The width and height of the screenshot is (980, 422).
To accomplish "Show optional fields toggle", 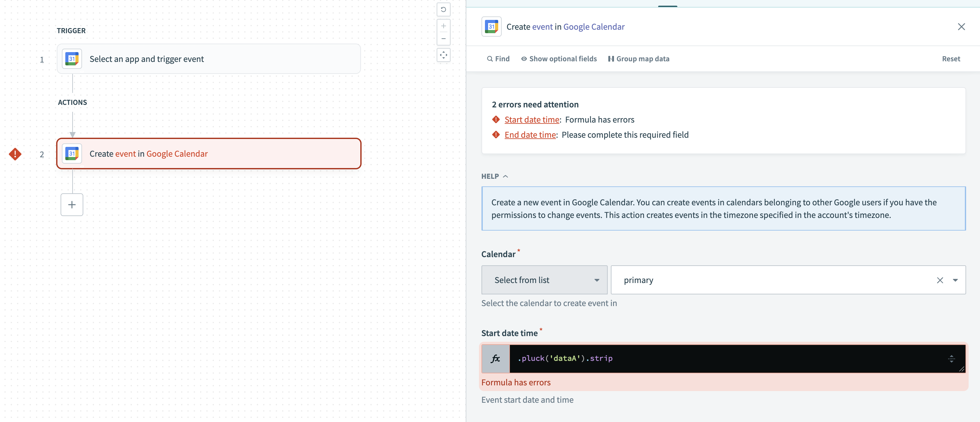I will pos(558,58).
